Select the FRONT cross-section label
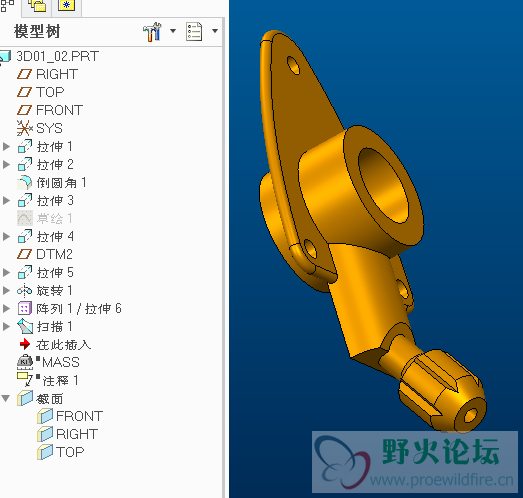Screen dimensions: 523x498 tap(79, 416)
